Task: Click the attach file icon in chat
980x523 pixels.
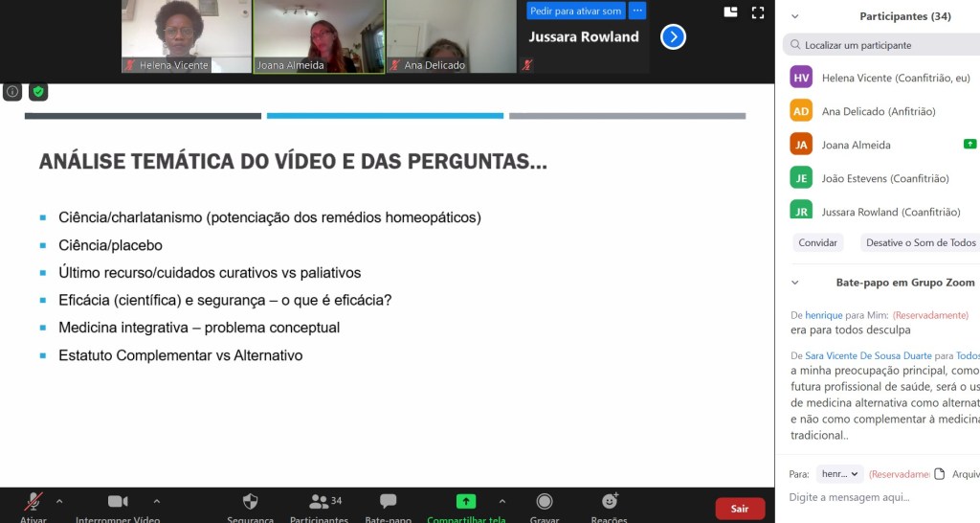Action: (x=939, y=473)
